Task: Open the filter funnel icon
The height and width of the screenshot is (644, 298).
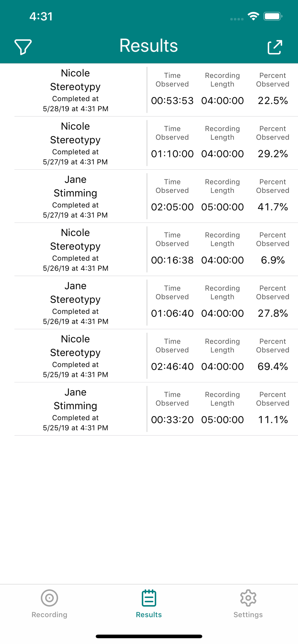Action: (x=23, y=47)
